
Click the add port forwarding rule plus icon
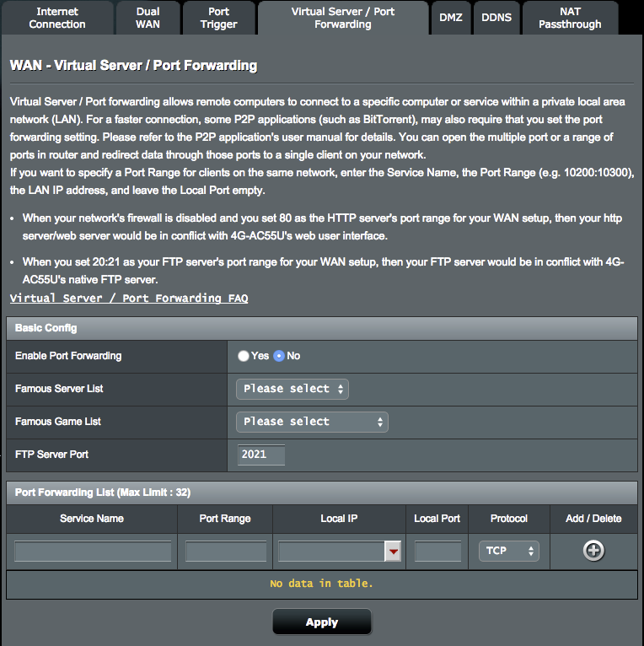tap(593, 551)
